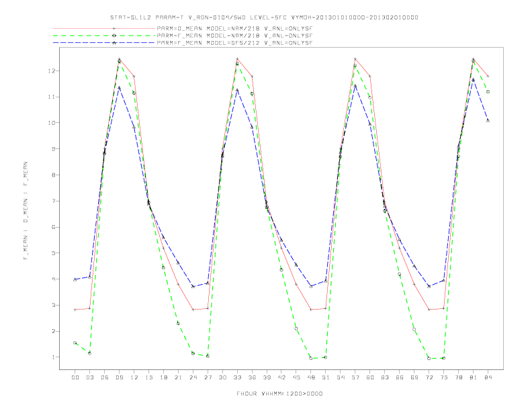Click x-axis tick label 75
The width and height of the screenshot is (532, 411).
444,377
